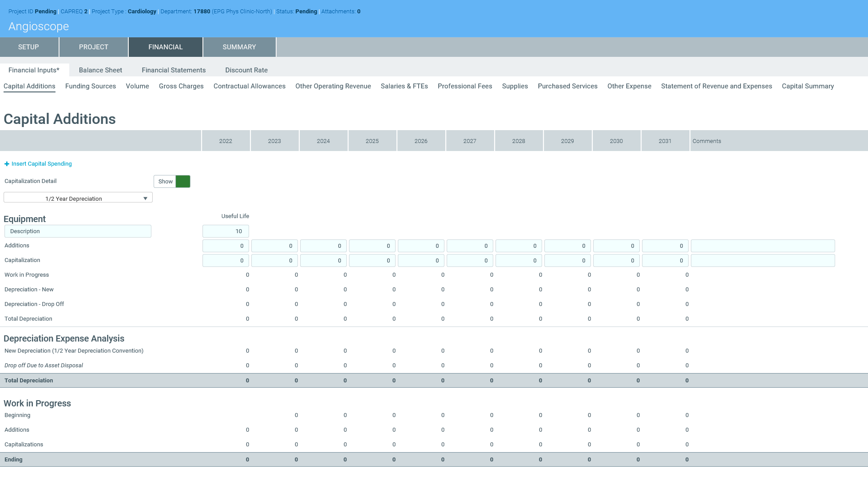Click the plus icon beside Insert Capital Spending
Screen dimensions: 868x477
click(7, 164)
